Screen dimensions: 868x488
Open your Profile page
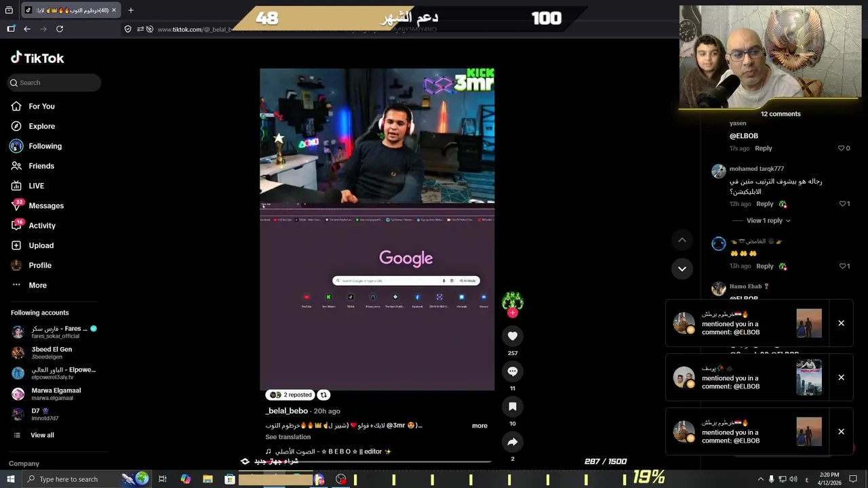pos(39,265)
